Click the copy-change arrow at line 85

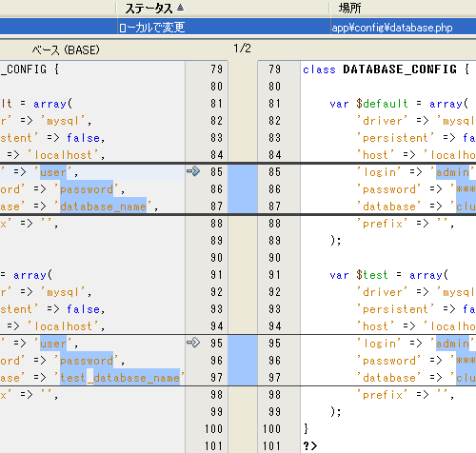click(x=193, y=171)
